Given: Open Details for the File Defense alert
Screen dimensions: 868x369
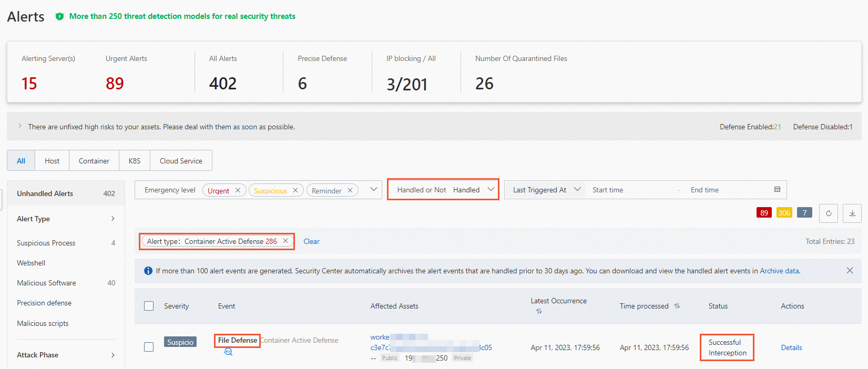Looking at the screenshot, I should pos(791,347).
